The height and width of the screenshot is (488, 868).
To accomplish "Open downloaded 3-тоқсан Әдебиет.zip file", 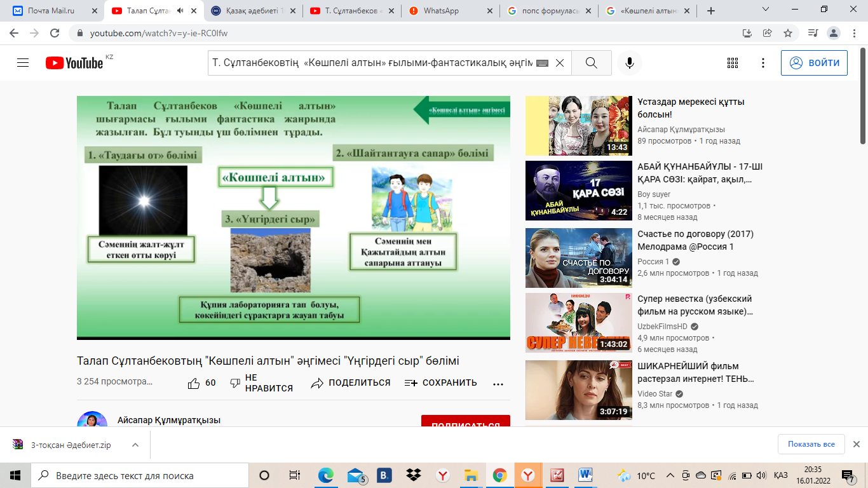I will [70, 445].
